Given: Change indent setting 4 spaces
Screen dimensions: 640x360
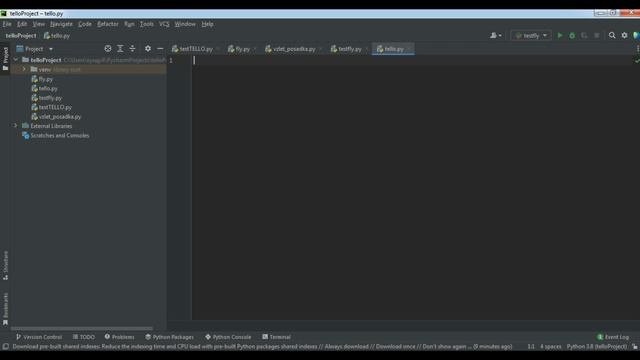Looking at the screenshot, I should [x=551, y=347].
